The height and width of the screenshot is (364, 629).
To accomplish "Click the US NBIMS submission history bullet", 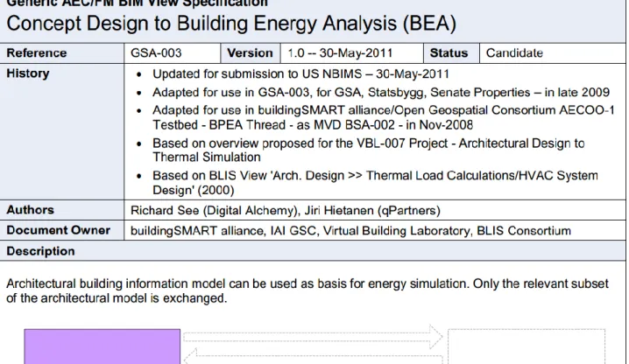I will click(x=300, y=74).
